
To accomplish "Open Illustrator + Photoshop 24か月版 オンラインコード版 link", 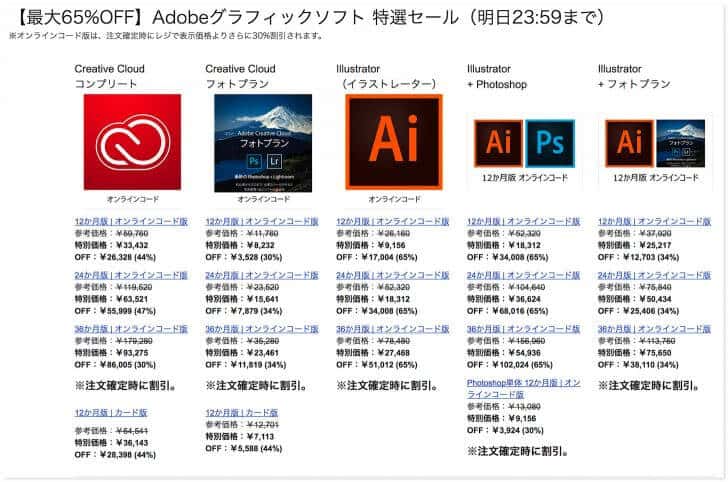I will tap(524, 275).
